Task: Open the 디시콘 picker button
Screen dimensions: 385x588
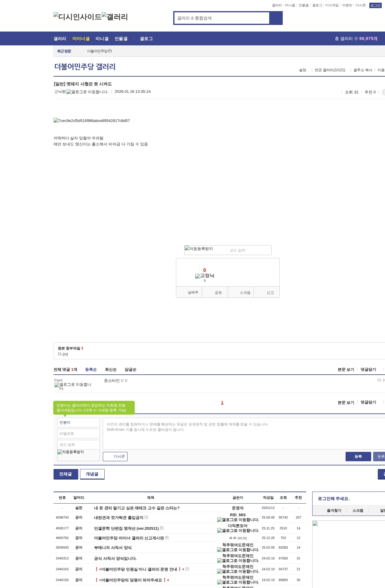Action: [x=115, y=456]
